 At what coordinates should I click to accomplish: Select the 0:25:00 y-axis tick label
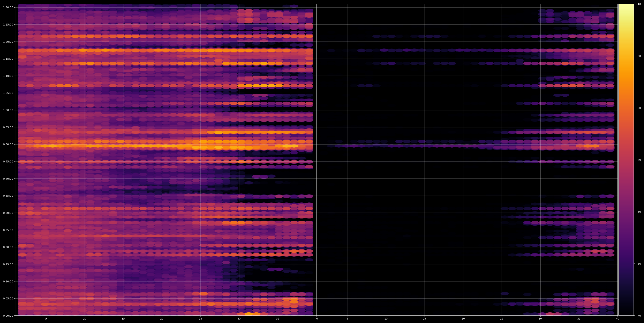8,230
